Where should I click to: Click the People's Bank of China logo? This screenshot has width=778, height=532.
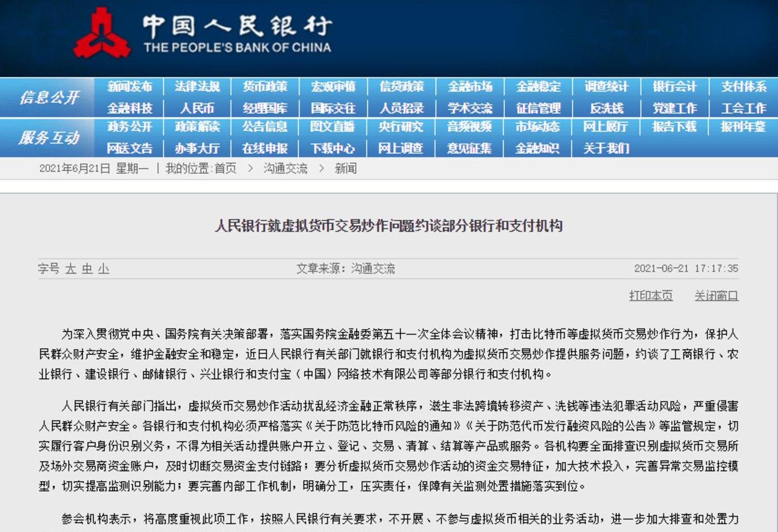(102, 33)
